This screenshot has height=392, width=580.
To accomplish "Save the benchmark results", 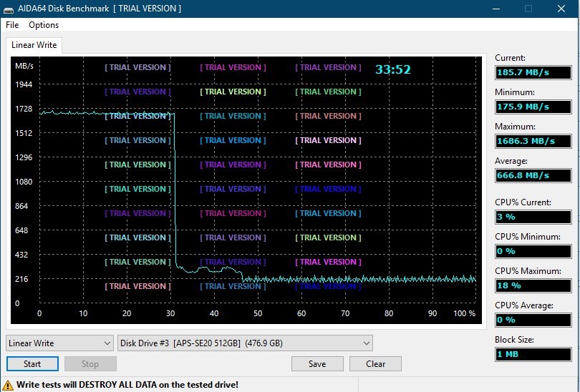I will (x=317, y=364).
